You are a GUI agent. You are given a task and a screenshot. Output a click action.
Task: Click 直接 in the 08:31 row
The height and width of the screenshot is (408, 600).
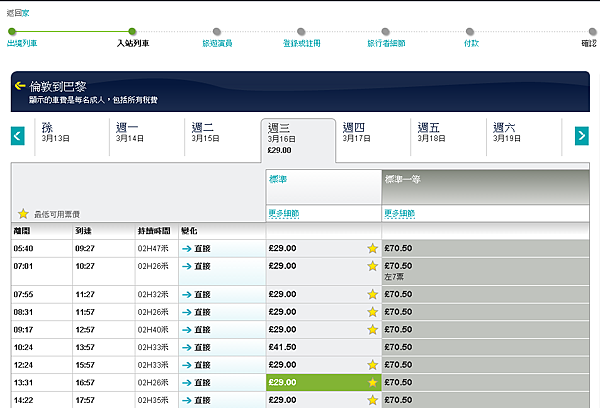pos(202,312)
